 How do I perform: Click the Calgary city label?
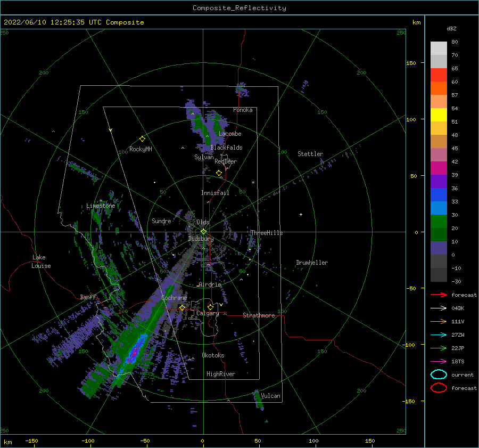[208, 313]
